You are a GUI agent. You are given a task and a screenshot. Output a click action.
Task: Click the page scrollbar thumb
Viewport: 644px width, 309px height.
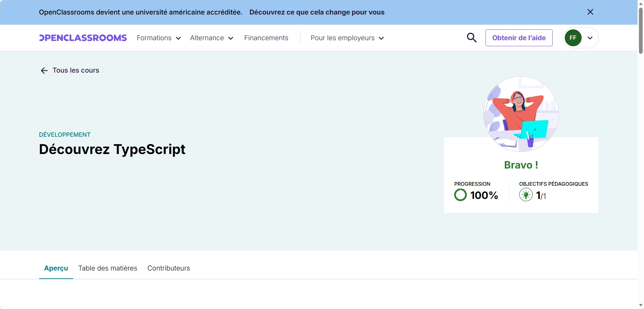click(x=641, y=30)
